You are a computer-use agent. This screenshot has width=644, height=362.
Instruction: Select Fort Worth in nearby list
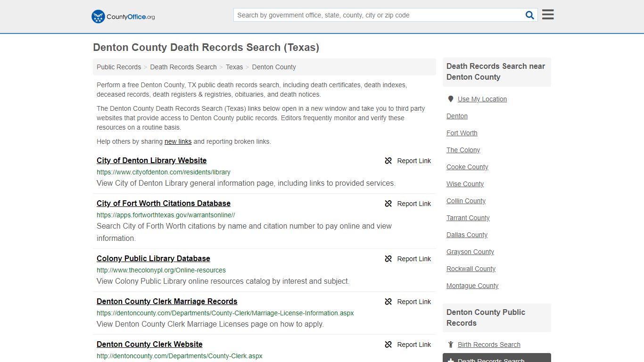[x=462, y=133]
